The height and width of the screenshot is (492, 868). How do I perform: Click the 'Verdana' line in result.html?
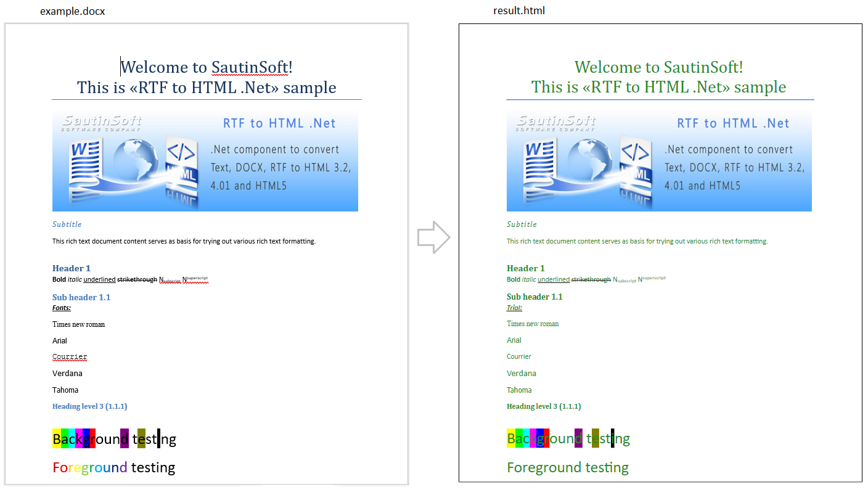(522, 374)
